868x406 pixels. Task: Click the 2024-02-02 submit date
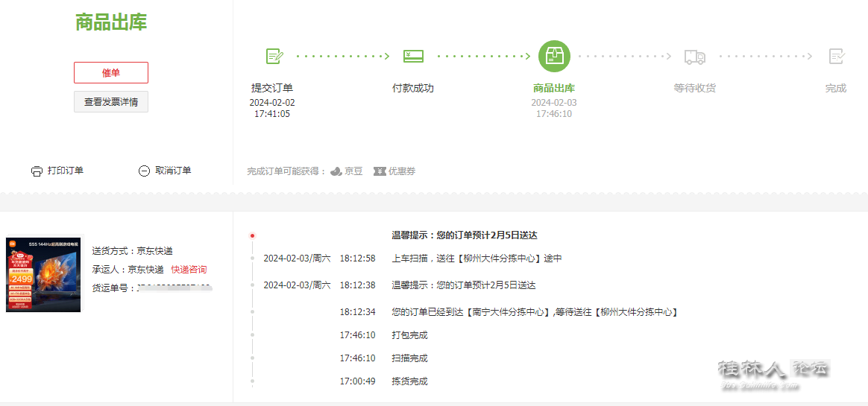click(x=271, y=102)
